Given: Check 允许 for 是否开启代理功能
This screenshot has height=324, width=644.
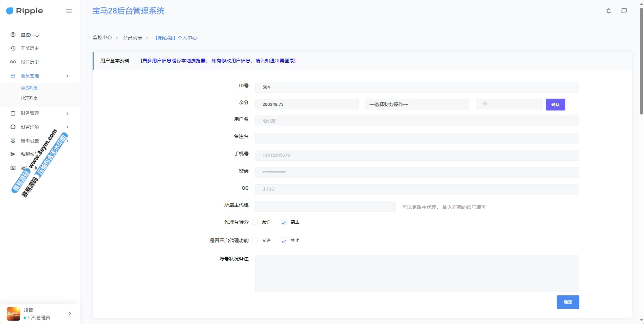Looking at the screenshot, I should pos(255,240).
